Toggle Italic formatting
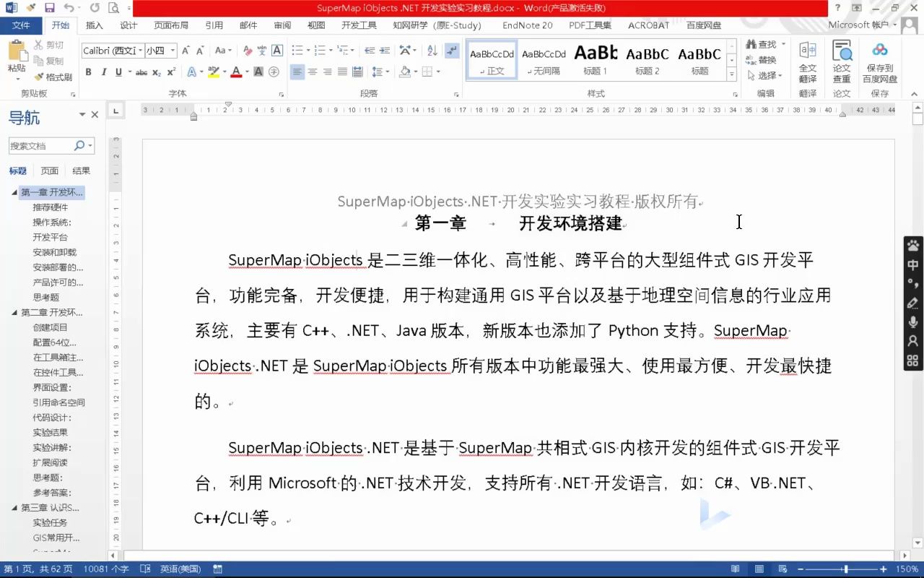Image resolution: width=924 pixels, height=578 pixels. click(104, 72)
